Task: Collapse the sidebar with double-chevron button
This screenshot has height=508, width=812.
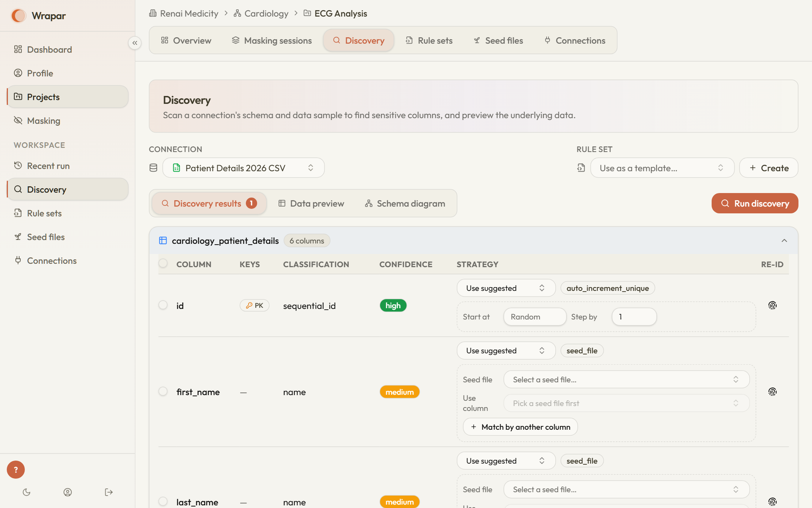Action: pyautogui.click(x=135, y=43)
